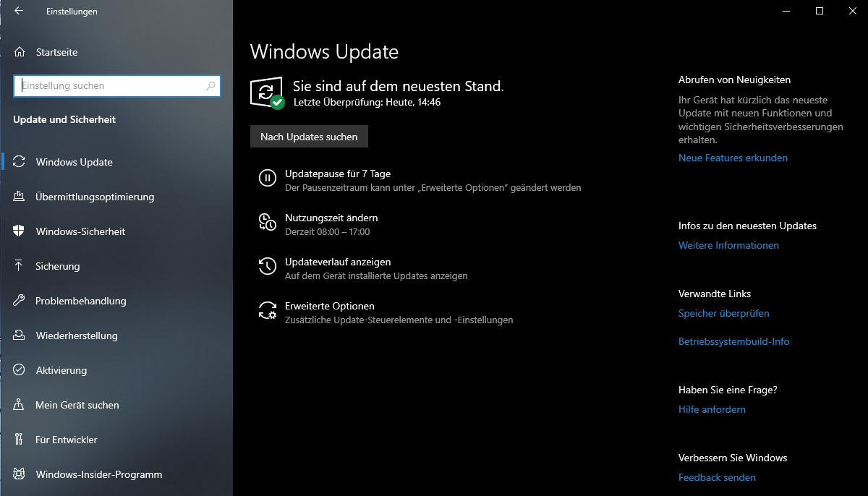Maximize the Einstellungen window
The image size is (868, 496).
pyautogui.click(x=819, y=11)
